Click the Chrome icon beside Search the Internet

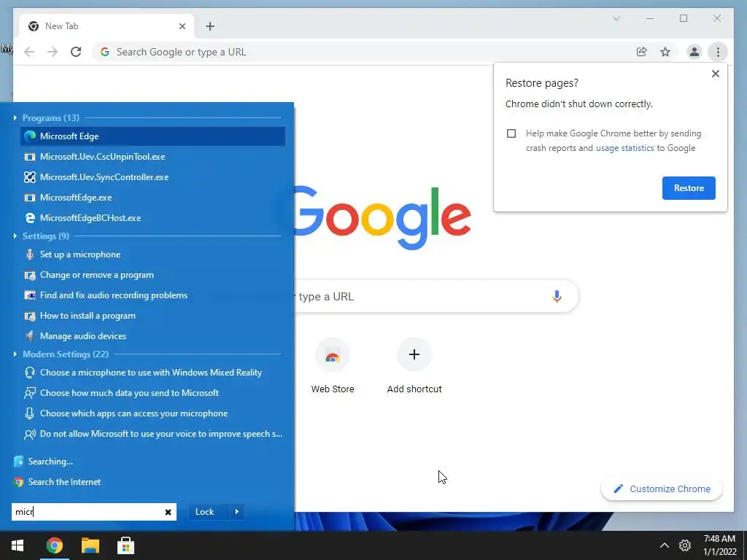(18, 482)
